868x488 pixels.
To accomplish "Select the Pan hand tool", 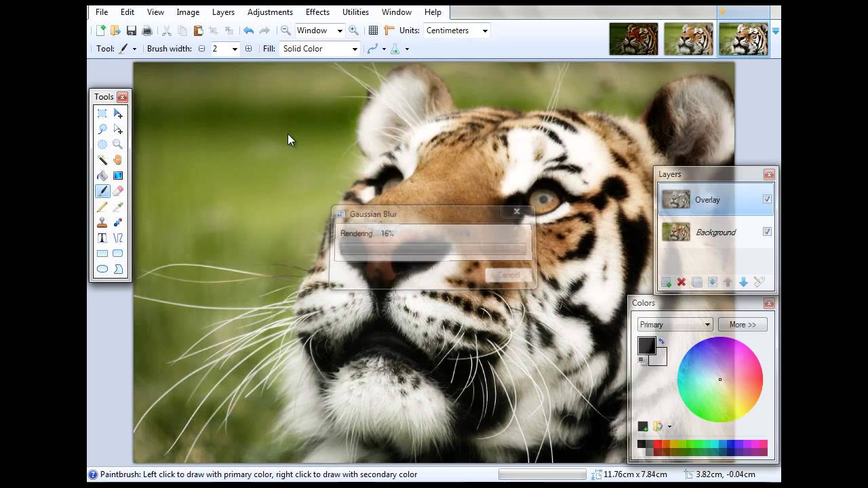I will click(x=118, y=160).
